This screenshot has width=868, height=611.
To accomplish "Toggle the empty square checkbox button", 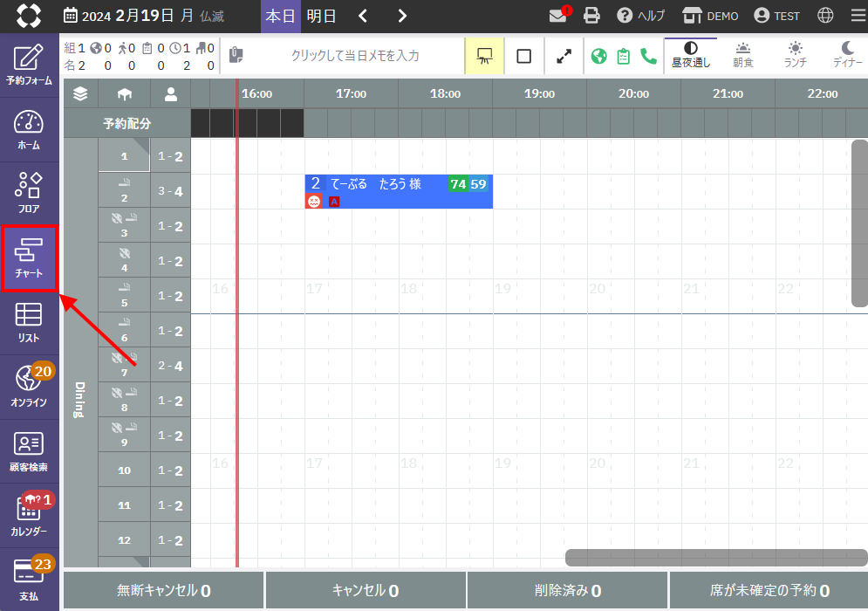I will point(523,56).
